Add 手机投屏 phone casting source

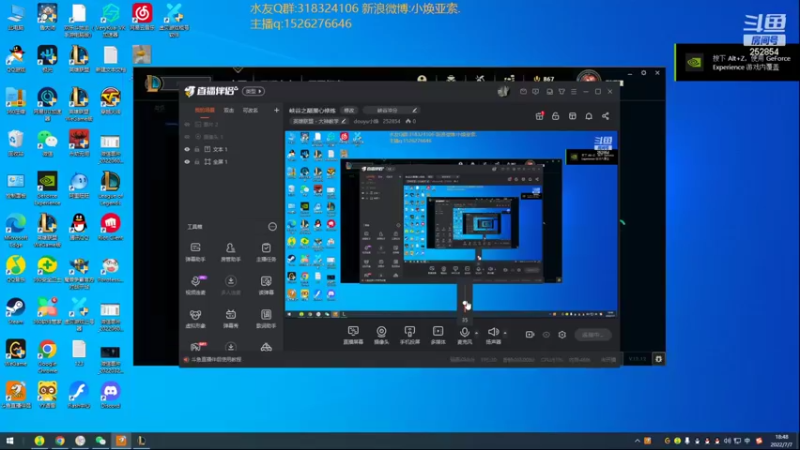(x=410, y=335)
